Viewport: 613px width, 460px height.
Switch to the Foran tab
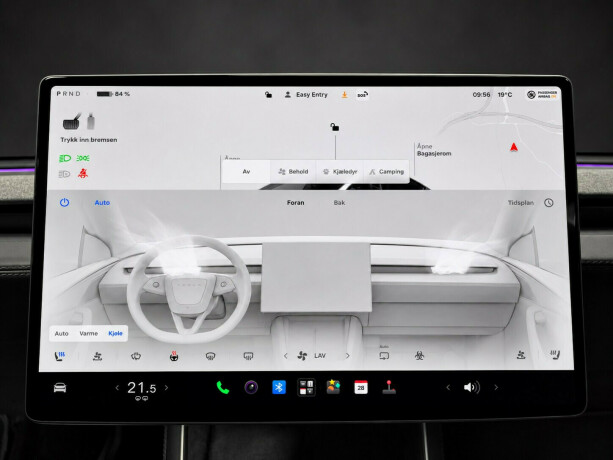point(296,202)
